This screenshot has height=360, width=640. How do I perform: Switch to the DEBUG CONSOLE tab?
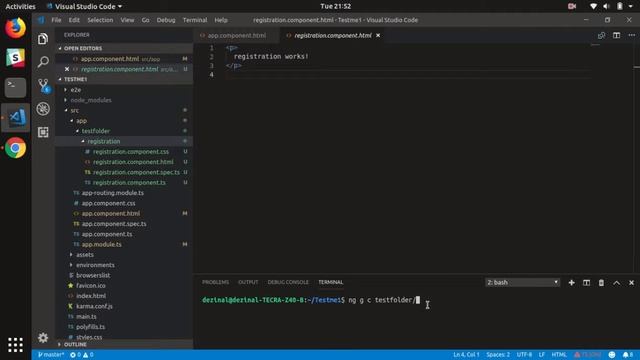tap(288, 282)
